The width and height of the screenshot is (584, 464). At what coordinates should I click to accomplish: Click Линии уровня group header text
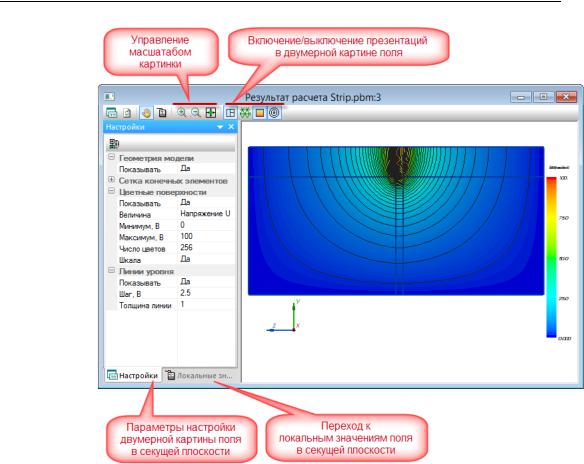[146, 271]
